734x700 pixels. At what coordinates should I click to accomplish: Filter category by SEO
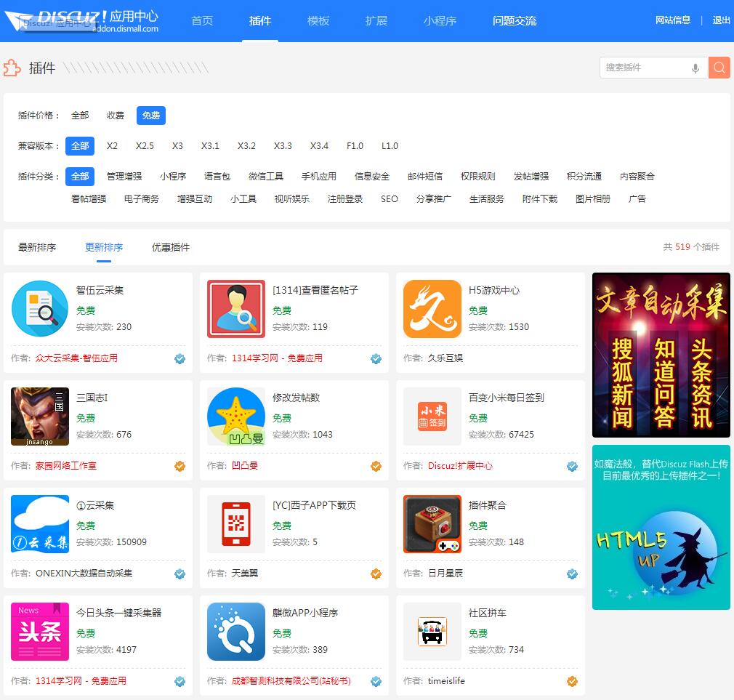389,199
